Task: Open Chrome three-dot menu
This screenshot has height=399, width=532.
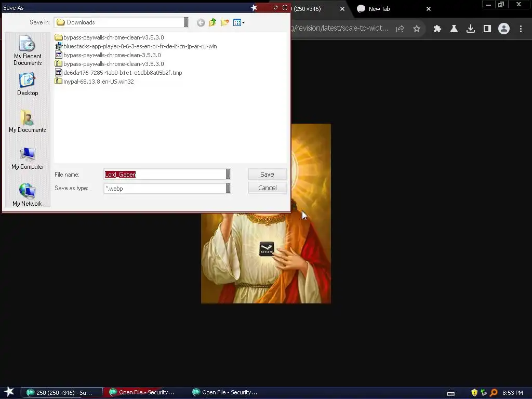Action: pyautogui.click(x=521, y=29)
